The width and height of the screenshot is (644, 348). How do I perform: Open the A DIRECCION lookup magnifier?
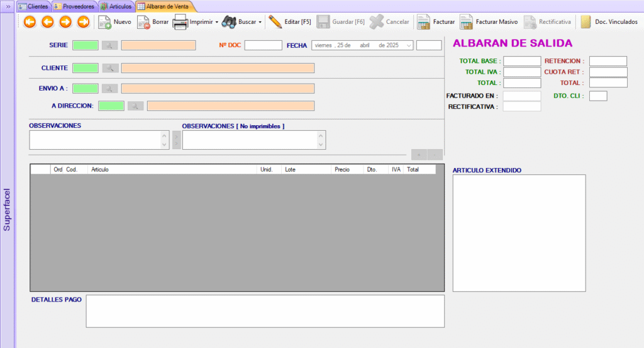[136, 106]
